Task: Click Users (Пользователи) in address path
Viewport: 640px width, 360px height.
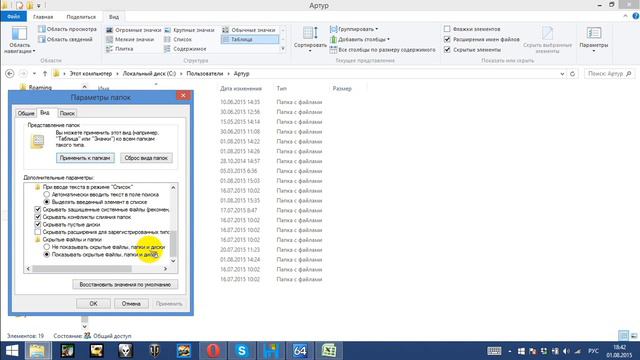Action: [204, 74]
